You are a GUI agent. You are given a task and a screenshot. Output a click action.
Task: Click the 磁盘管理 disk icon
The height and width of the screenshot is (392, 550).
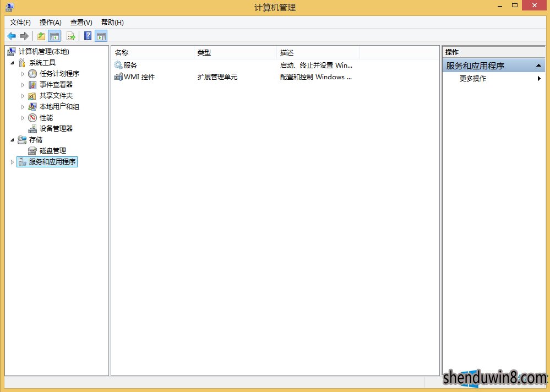[32, 151]
